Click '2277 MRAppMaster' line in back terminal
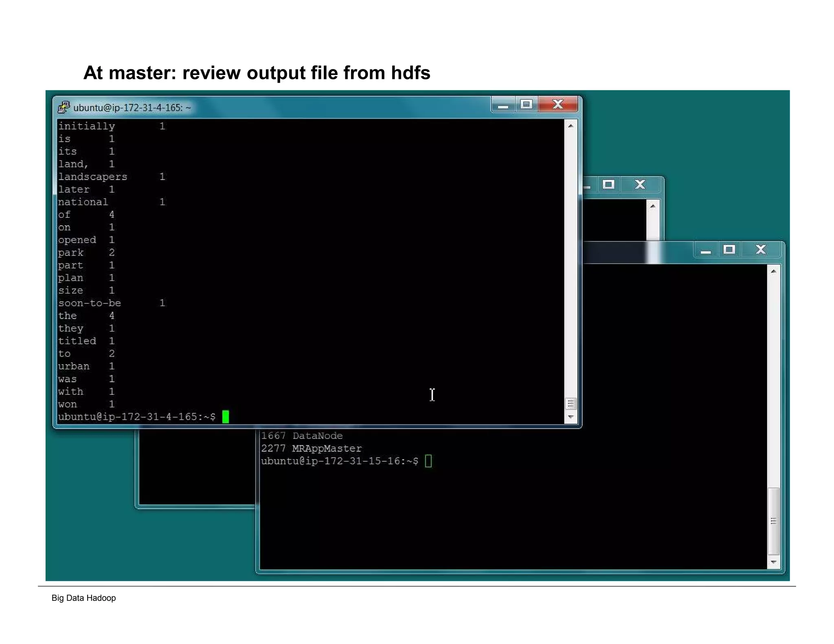The height and width of the screenshot is (644, 834). 312,449
